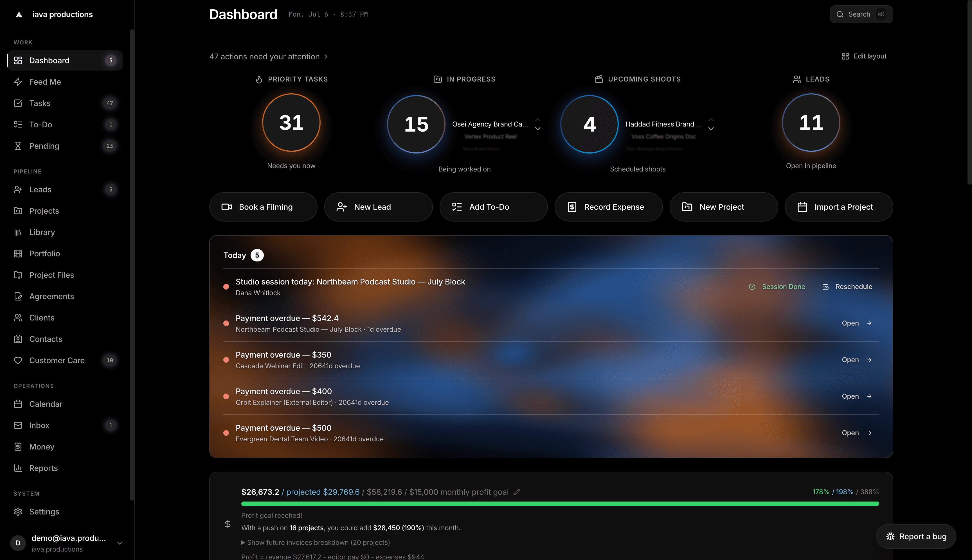Click the Project Files folder icon
This screenshot has width=972, height=560.
click(x=18, y=275)
